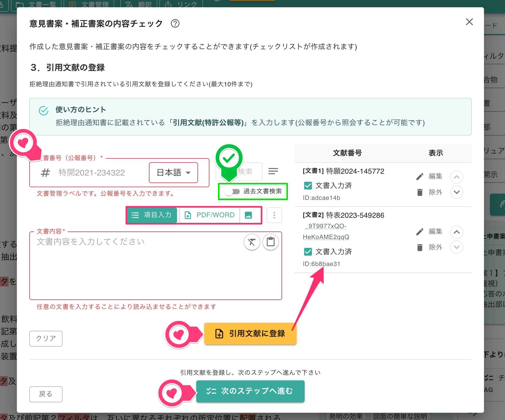Toggle 文書入力済 checkbox for 特願2024-145772
The width and height of the screenshot is (505, 420).
tap(308, 186)
